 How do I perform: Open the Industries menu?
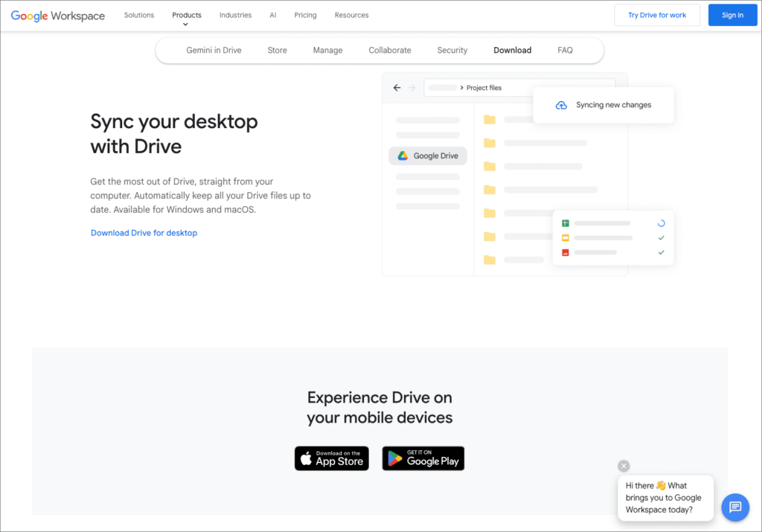click(x=235, y=15)
